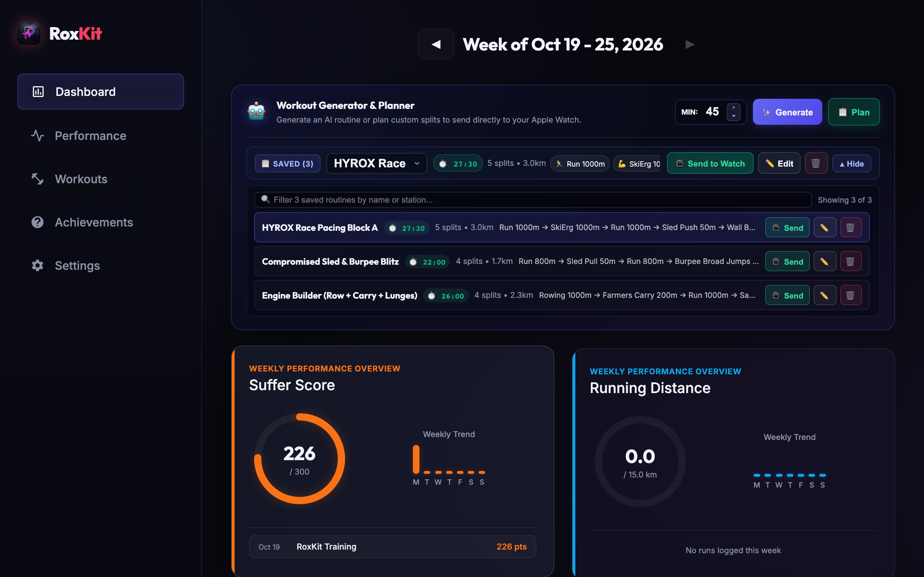Click trash icon beside the Edit button

click(x=816, y=163)
